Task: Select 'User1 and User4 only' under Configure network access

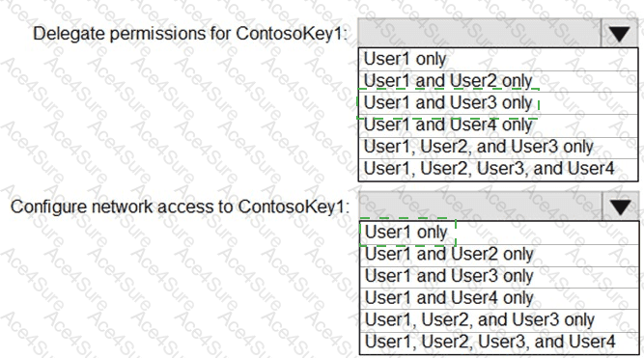Action: point(499,298)
